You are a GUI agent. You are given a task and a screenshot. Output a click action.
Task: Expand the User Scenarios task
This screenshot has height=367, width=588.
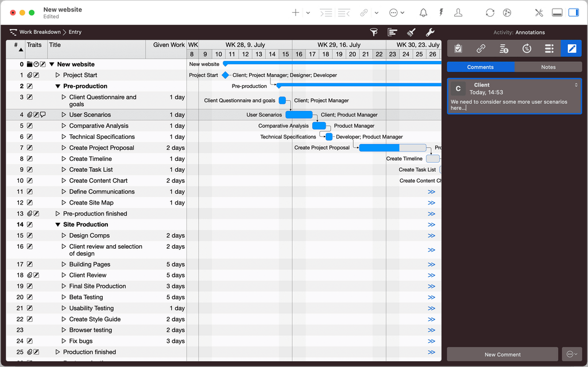(64, 115)
